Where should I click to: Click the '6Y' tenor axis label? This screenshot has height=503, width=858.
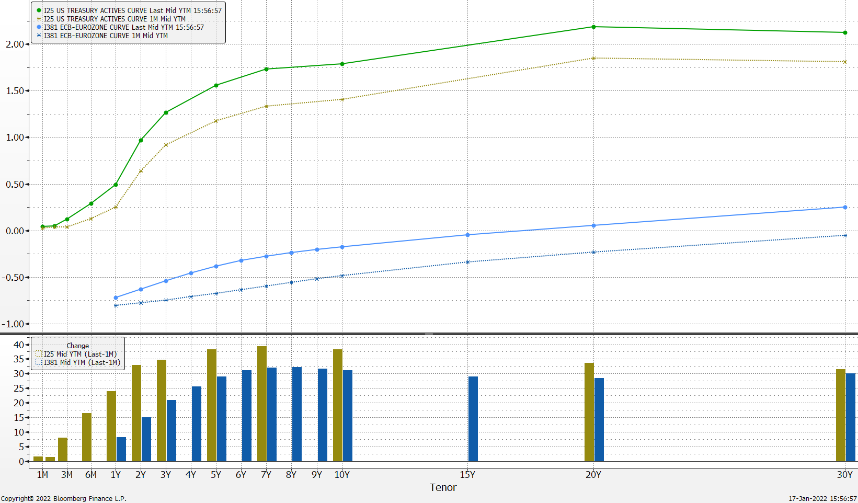click(241, 475)
